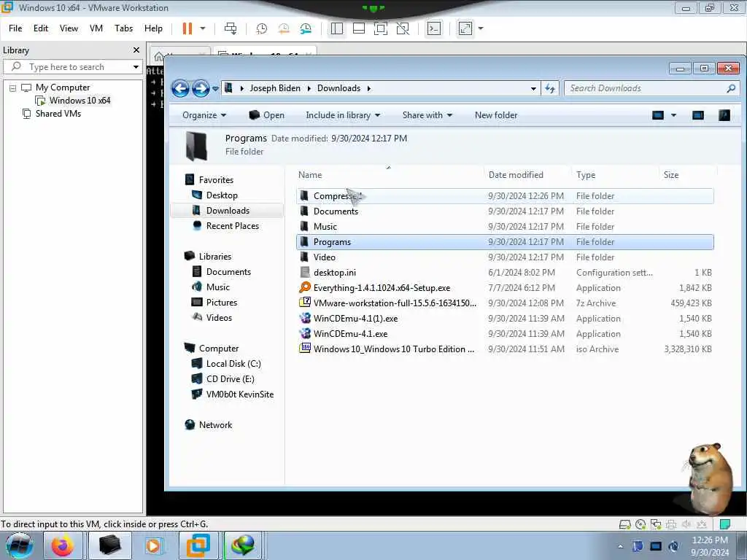The image size is (747, 560).
Task: Open the stretch display dropdown arrow
Action: click(481, 28)
